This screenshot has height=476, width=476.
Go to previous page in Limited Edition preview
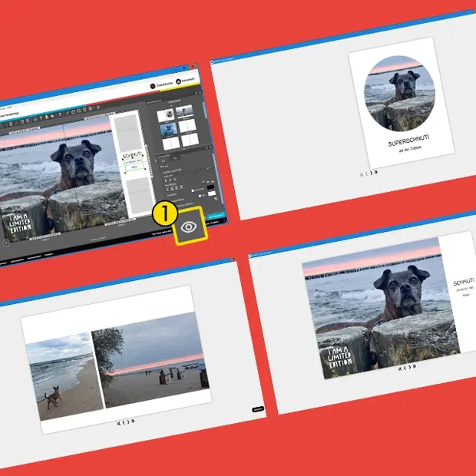click(x=405, y=368)
